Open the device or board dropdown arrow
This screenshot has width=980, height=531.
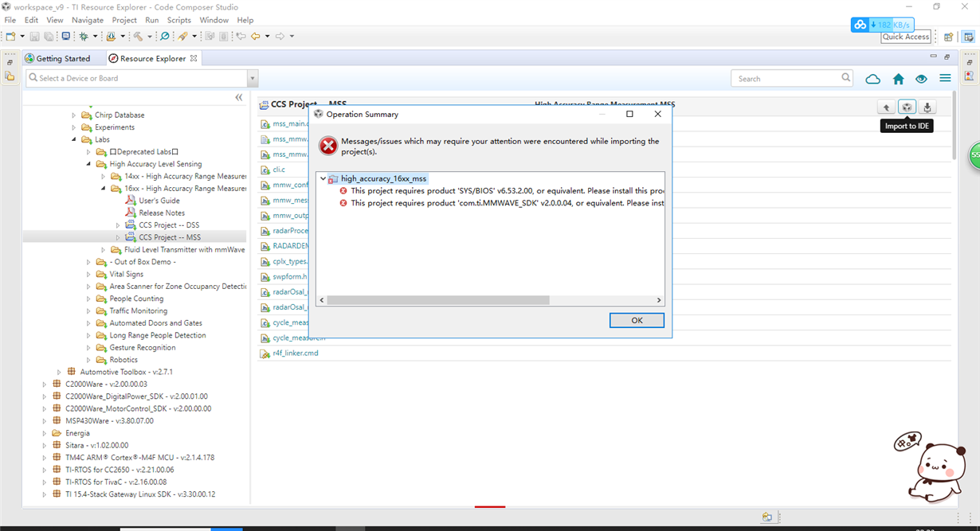click(x=253, y=78)
